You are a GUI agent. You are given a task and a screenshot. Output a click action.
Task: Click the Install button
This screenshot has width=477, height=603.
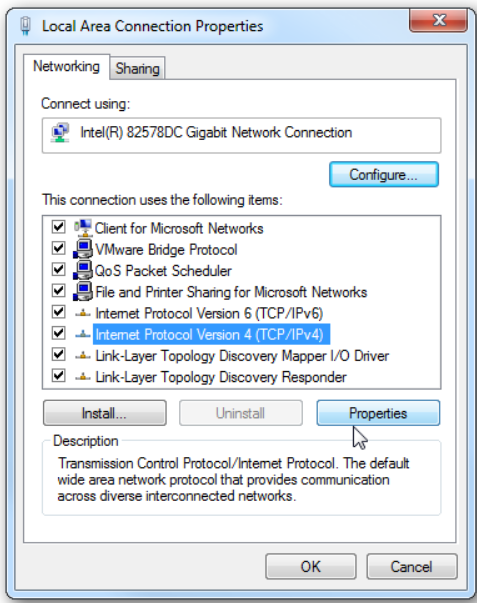[x=105, y=413]
